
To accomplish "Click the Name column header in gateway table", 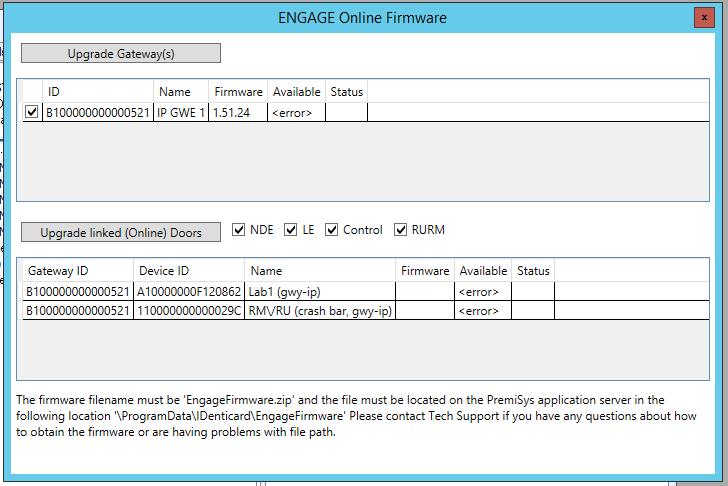I will [x=181, y=92].
